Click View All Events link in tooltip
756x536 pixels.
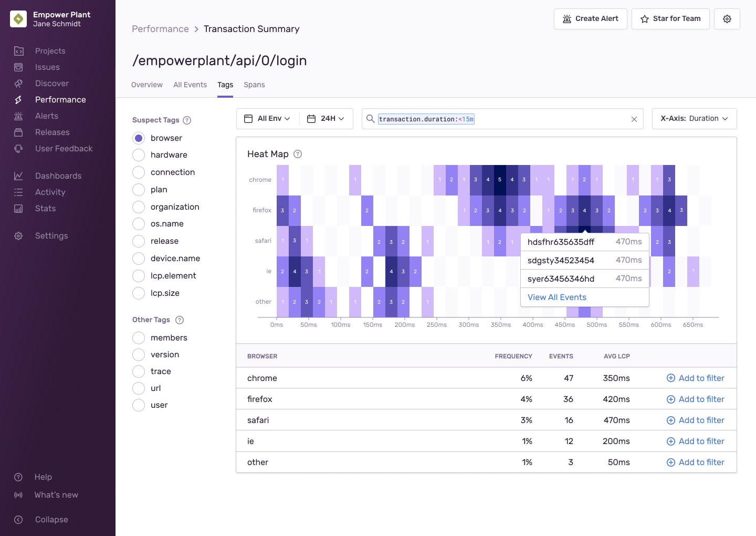pyautogui.click(x=556, y=297)
